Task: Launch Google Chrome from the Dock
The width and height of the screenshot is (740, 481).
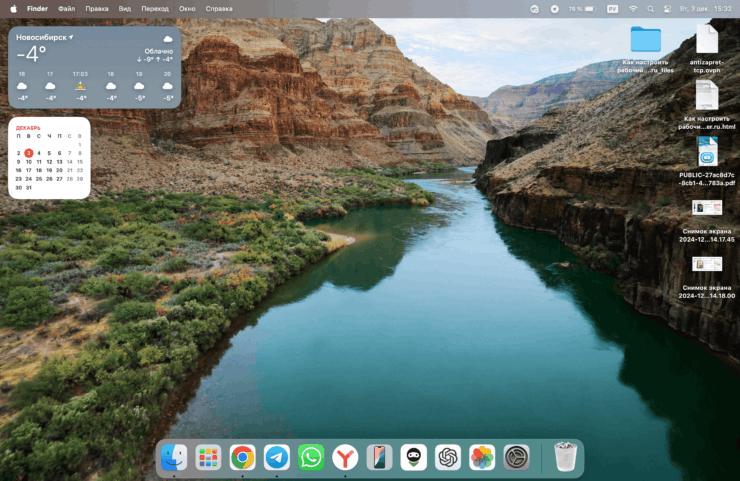Action: click(x=243, y=457)
